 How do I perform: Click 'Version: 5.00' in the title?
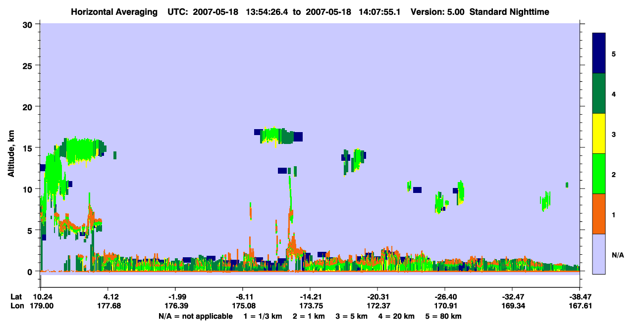point(437,12)
